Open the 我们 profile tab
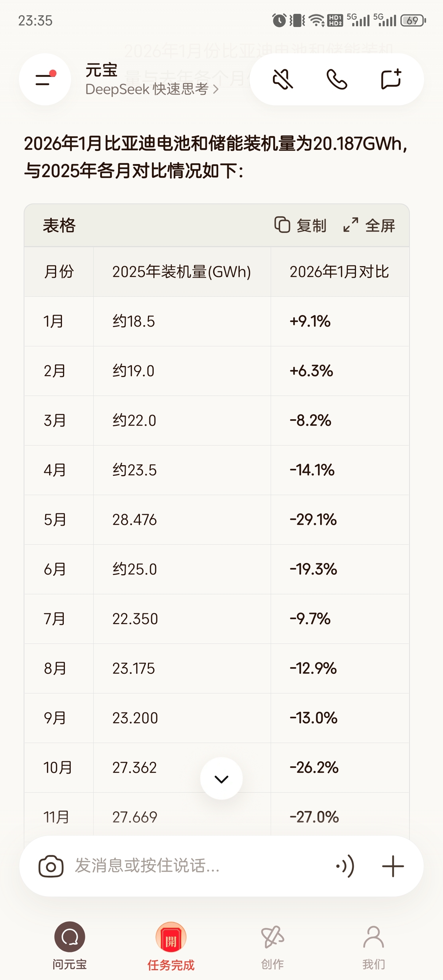 (x=373, y=945)
